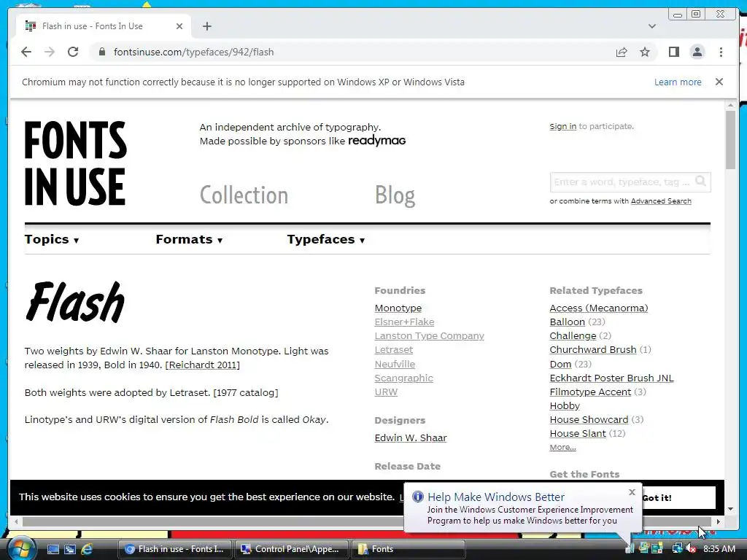This screenshot has height=560, width=747.
Task: Expand the Typefaces dropdown menu
Action: 326,239
